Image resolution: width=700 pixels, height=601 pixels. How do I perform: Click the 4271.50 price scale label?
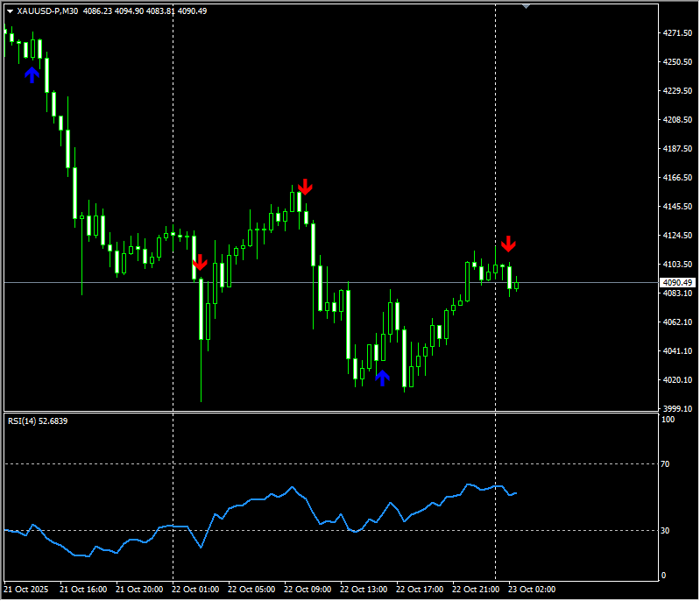678,33
